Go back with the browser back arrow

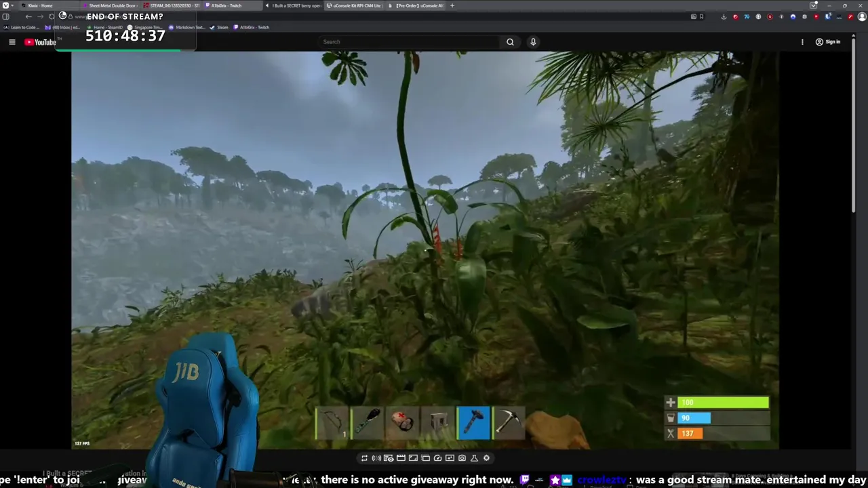28,16
